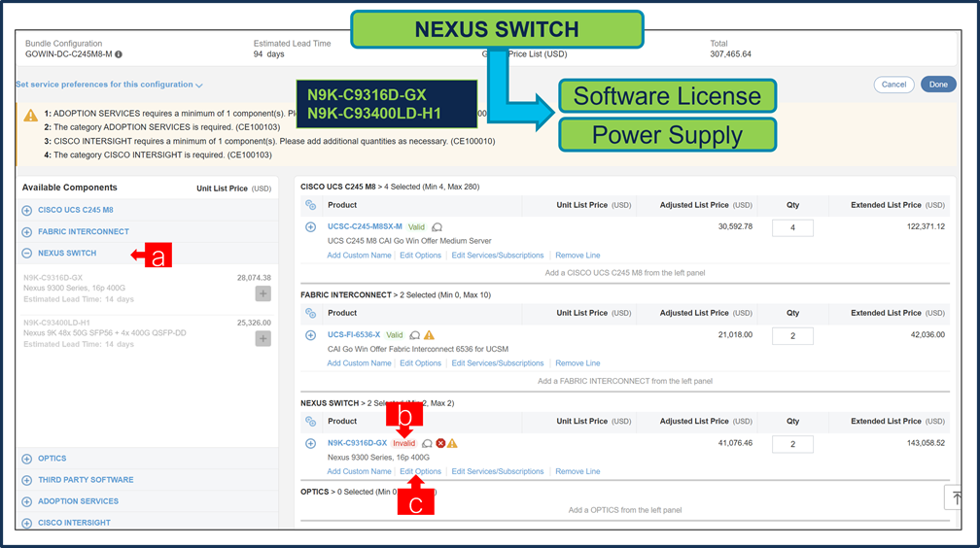Click quantity field for UCSC-C245-M8SX-M
Image resolution: width=980 pixels, height=548 pixels.
[x=792, y=228]
